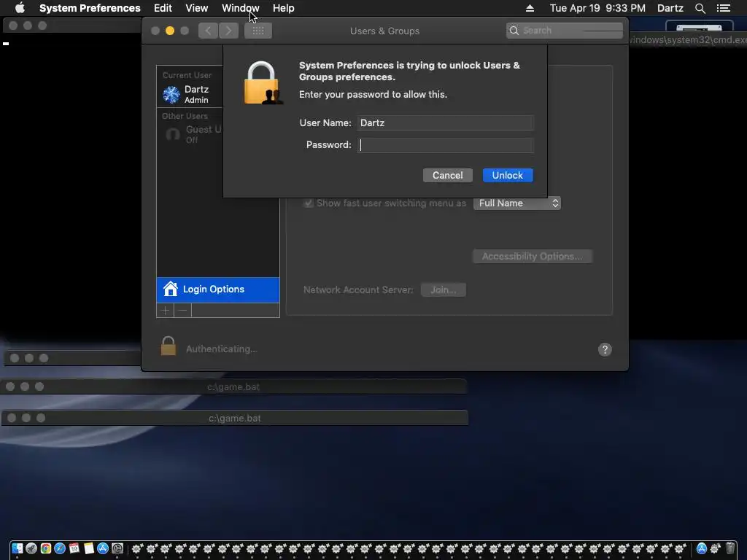
Task: Open System Preferences from the Dock
Action: (x=117, y=548)
